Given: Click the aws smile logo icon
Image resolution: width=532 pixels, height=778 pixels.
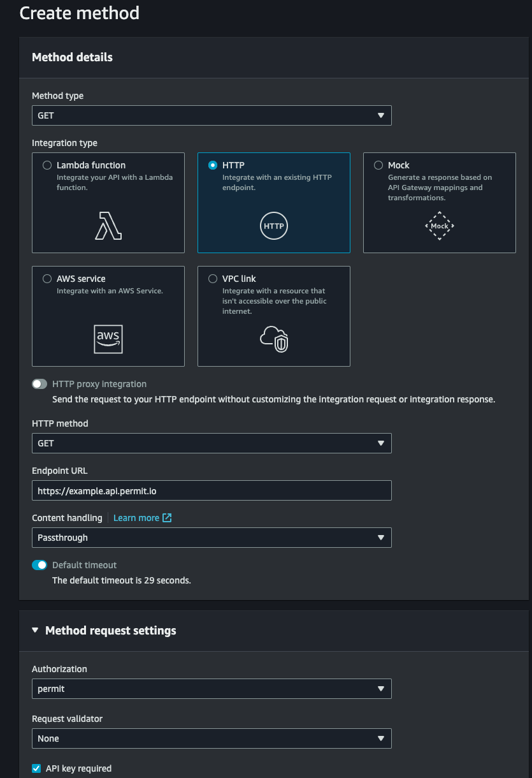Looking at the screenshot, I should pos(108,339).
